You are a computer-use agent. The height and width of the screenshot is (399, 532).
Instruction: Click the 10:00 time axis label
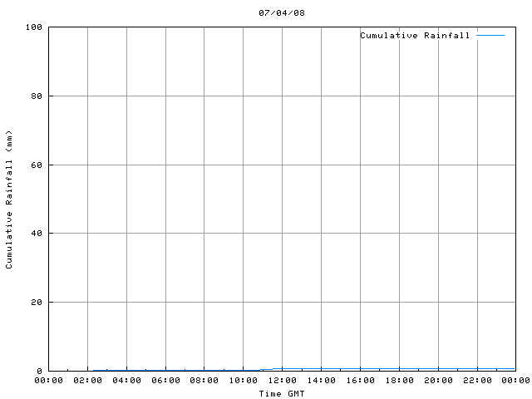[244, 381]
